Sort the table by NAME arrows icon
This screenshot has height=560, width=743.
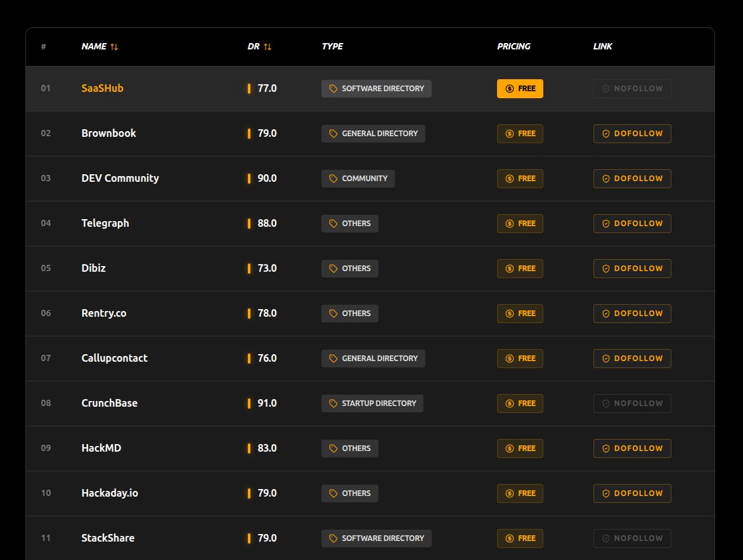coord(114,46)
